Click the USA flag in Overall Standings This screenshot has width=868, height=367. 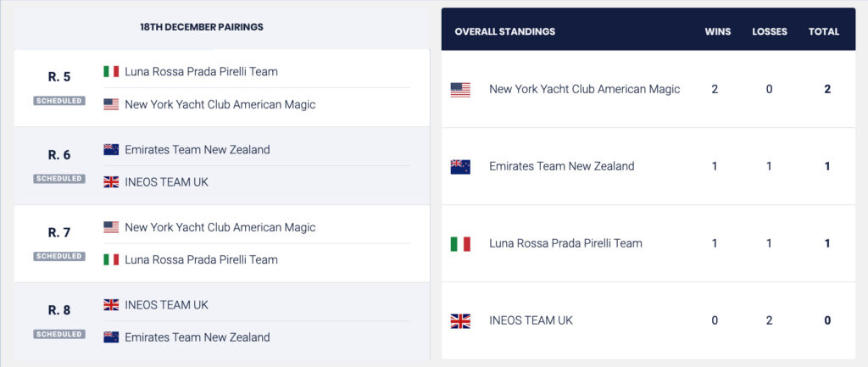[460, 90]
